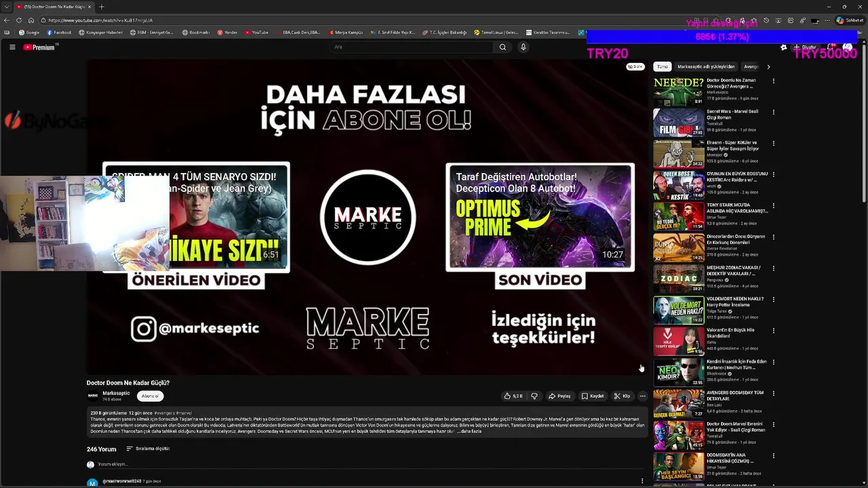Open the Sıralama ölçütü sort dropdown
868x488 pixels.
(x=148, y=449)
